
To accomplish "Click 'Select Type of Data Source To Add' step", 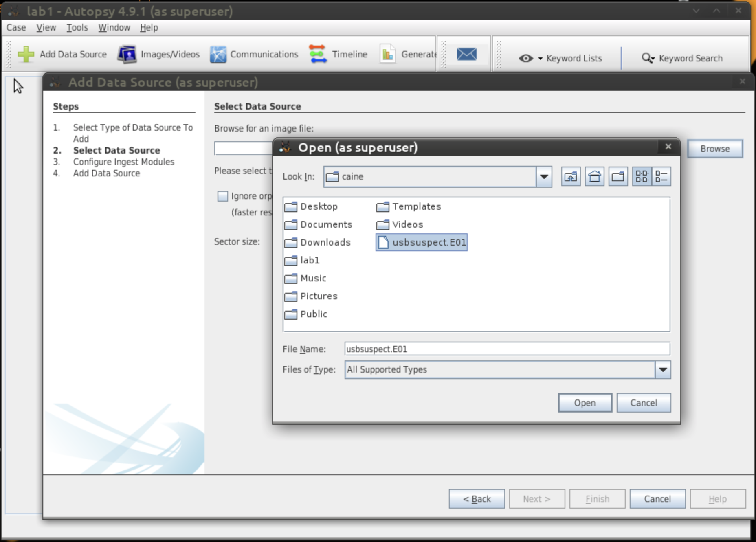I will tap(133, 133).
